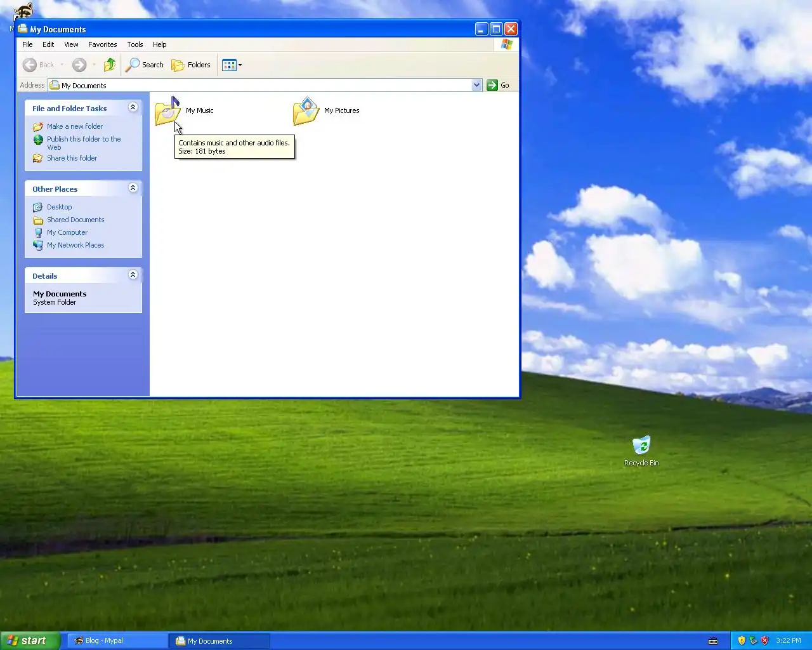Go to Desktop in Other Places
This screenshot has height=650, width=812.
pos(59,207)
